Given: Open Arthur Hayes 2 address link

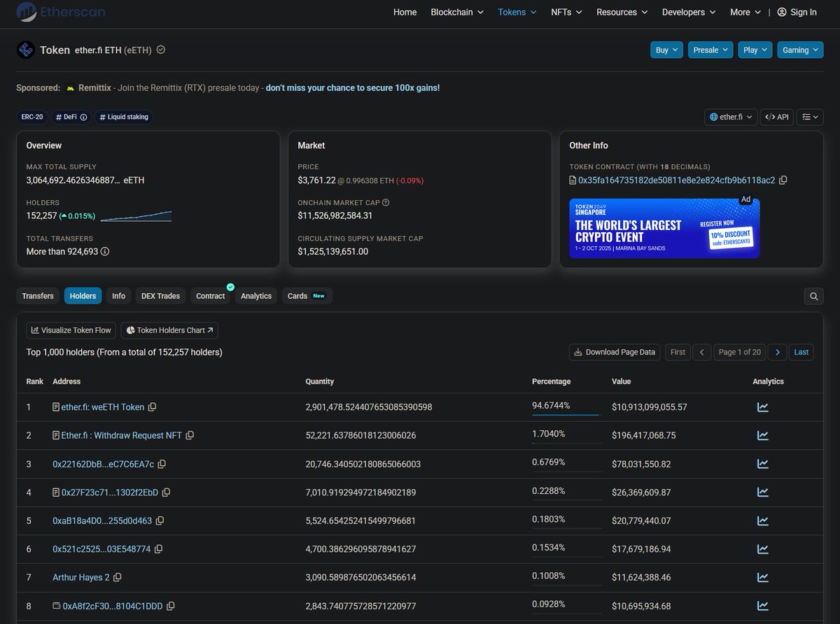Looking at the screenshot, I should pos(81,578).
